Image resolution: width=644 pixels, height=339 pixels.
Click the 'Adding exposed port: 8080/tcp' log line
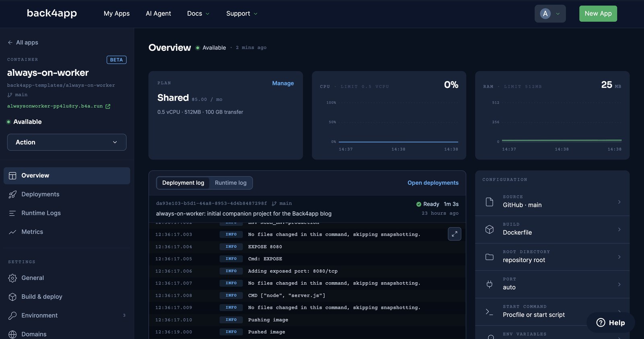tap(293, 271)
